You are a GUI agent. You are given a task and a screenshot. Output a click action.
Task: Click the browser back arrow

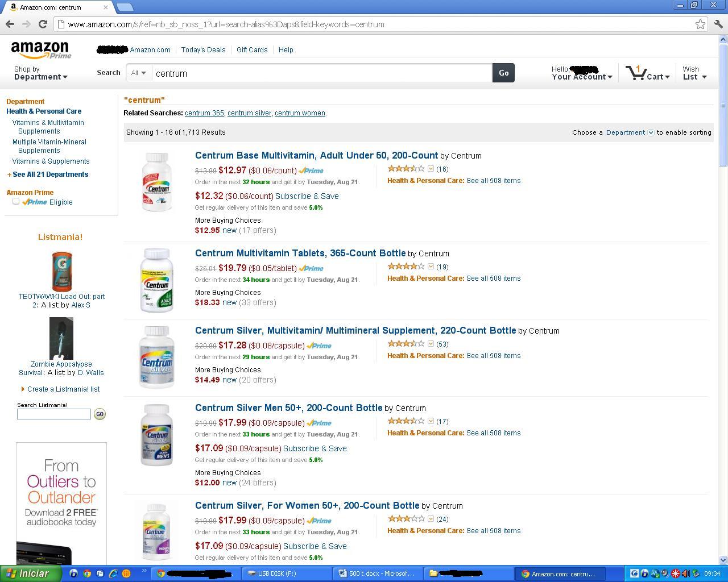[10, 24]
